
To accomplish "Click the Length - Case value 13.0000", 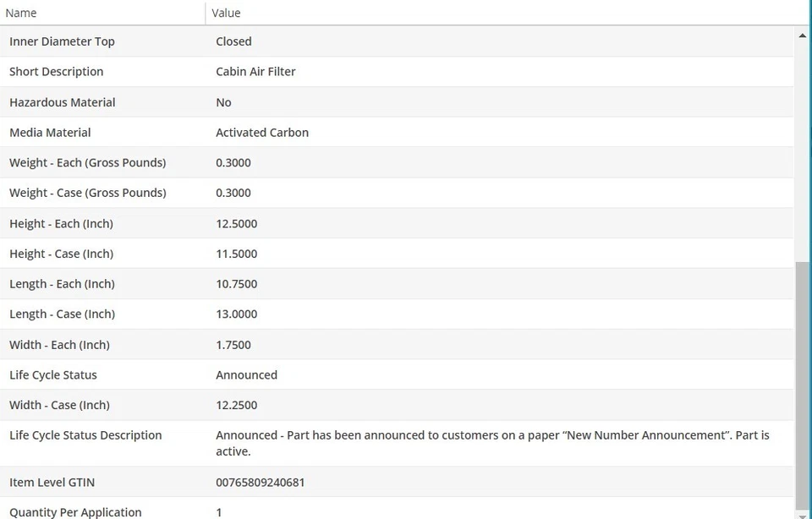I will (x=236, y=314).
